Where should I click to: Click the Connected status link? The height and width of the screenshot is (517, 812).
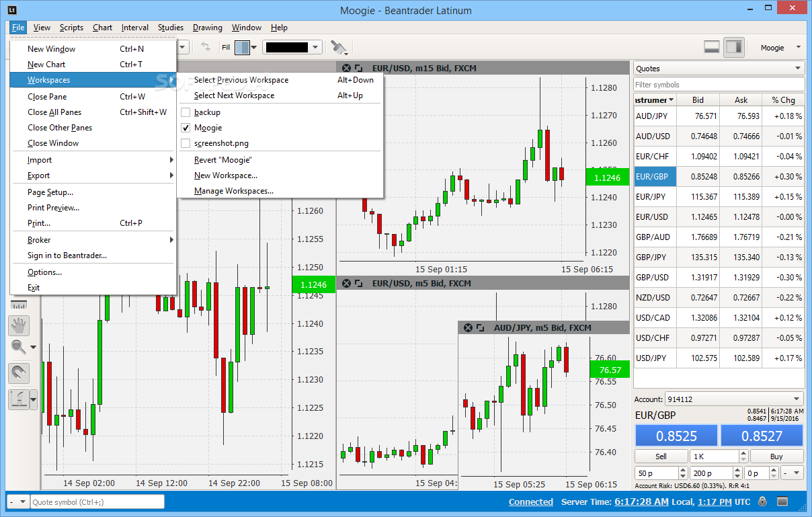point(531,502)
